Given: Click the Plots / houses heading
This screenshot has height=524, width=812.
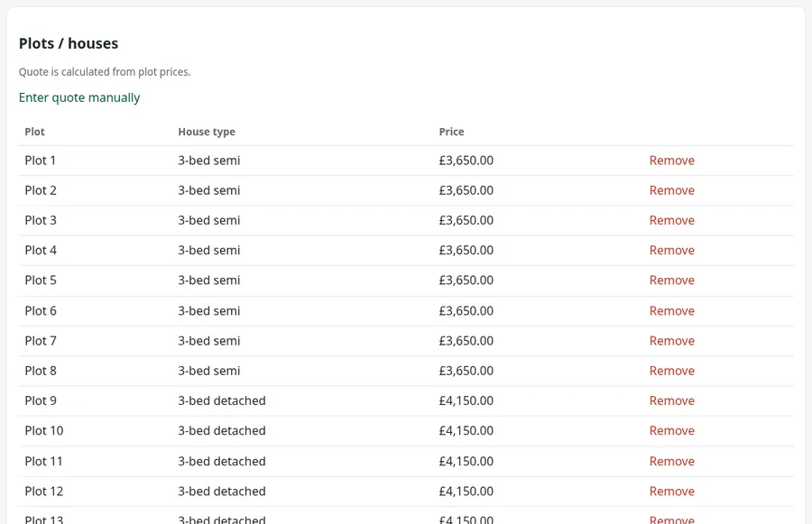Looking at the screenshot, I should pyautogui.click(x=69, y=43).
